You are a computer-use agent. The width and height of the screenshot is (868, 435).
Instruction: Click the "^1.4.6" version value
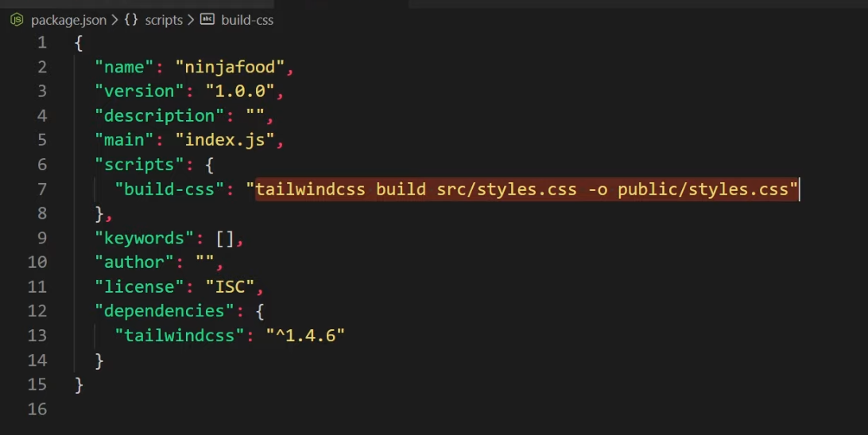pos(305,336)
